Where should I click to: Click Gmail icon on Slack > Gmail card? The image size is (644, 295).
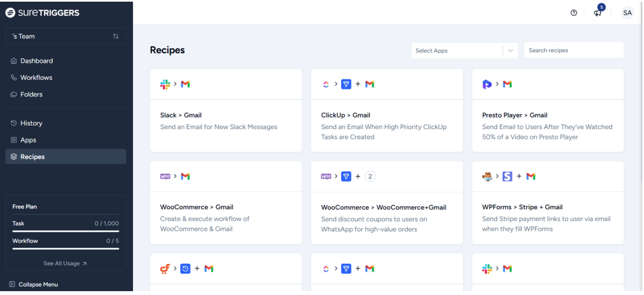[185, 84]
